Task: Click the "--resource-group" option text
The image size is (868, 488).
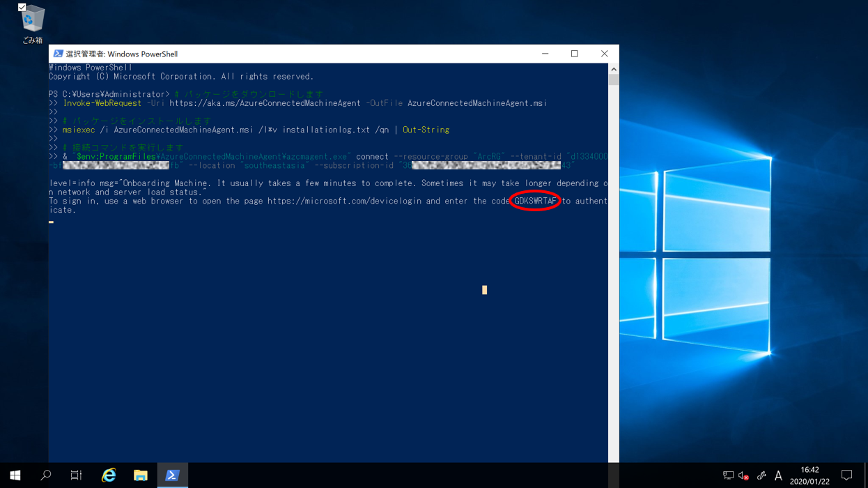Action: click(431, 157)
